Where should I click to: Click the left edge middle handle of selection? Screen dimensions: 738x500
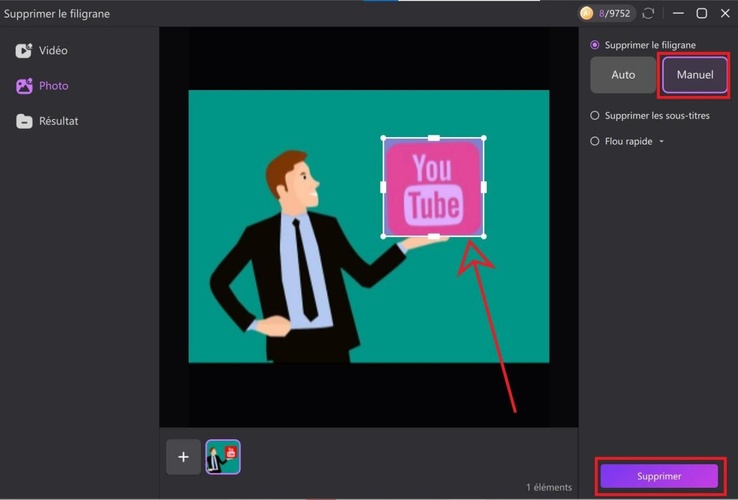383,187
